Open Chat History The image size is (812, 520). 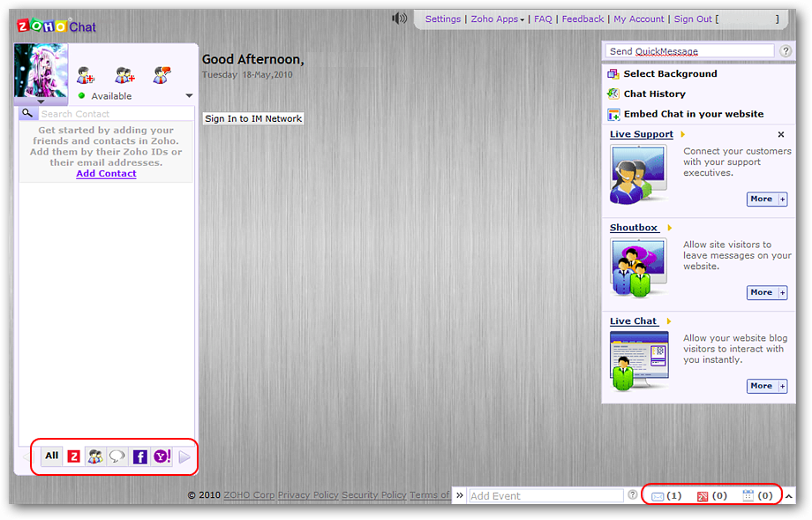point(655,94)
